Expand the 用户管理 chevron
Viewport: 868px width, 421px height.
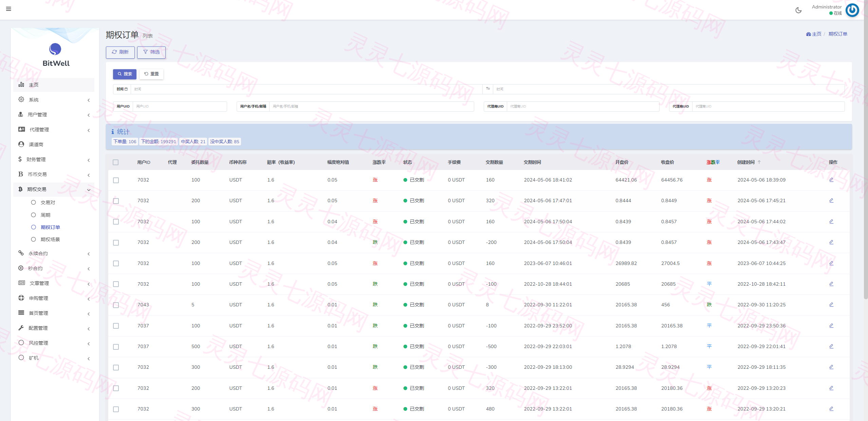(89, 115)
